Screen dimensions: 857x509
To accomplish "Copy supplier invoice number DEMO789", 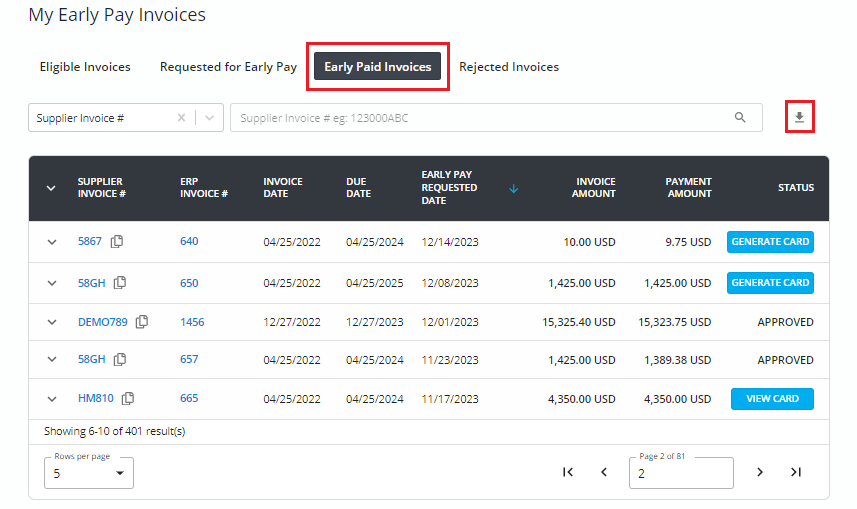I will tap(142, 322).
